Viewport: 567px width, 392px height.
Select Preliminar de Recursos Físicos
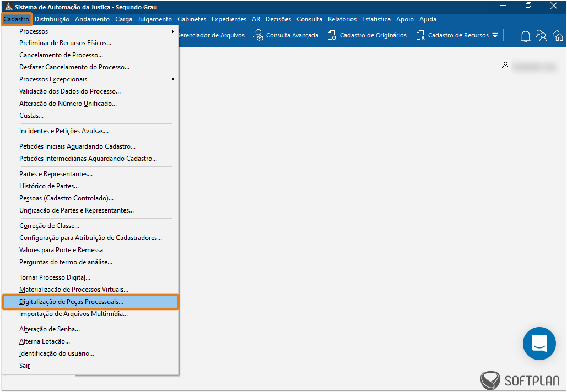[x=90, y=43]
